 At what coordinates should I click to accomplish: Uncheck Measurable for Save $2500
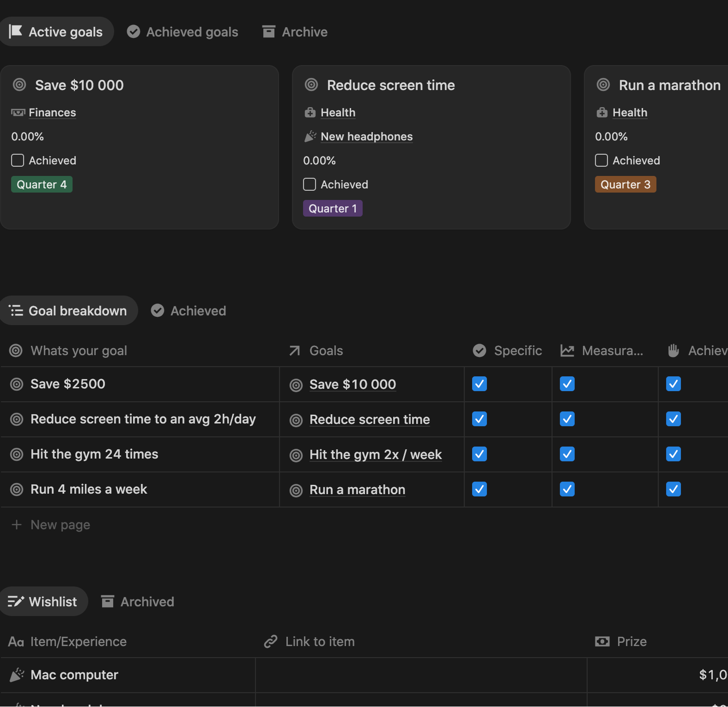tap(567, 384)
